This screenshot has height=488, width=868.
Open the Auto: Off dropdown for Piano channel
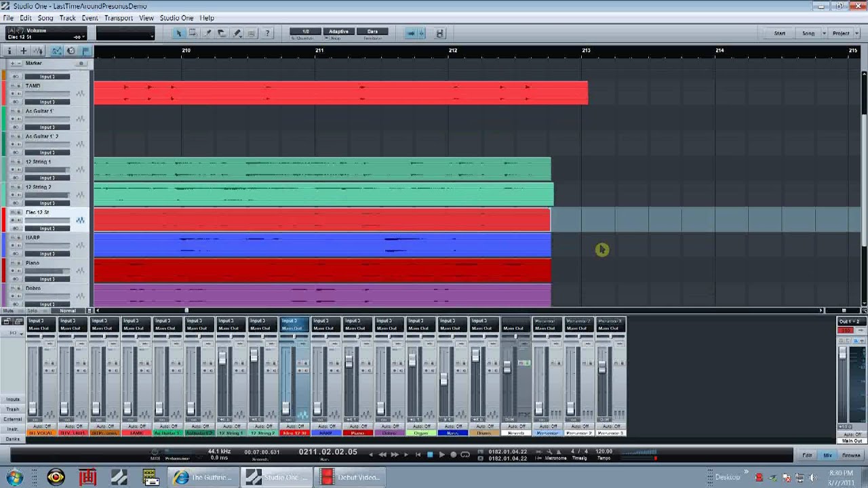357,426
